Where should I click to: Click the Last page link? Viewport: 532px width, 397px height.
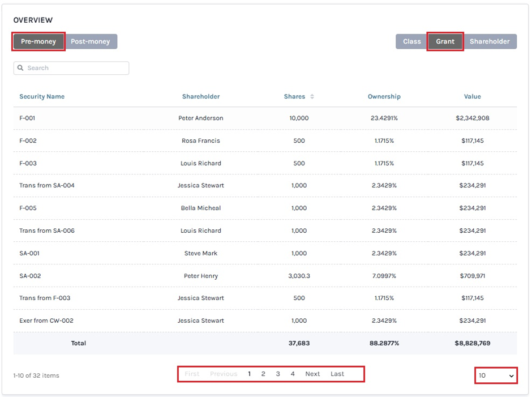pyautogui.click(x=337, y=374)
